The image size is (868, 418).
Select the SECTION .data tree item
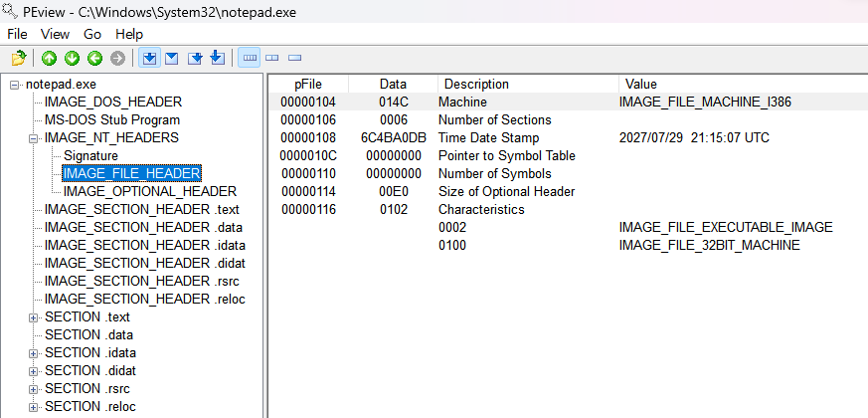tap(88, 334)
